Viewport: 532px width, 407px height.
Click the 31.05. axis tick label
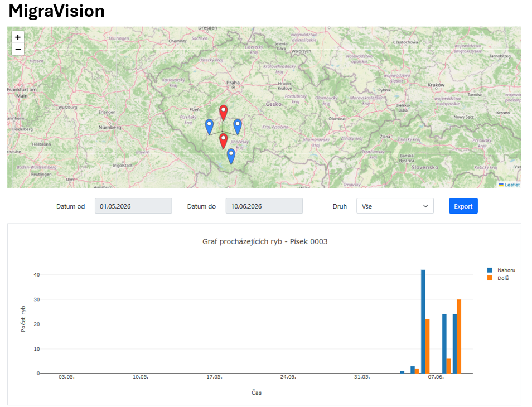tap(362, 377)
